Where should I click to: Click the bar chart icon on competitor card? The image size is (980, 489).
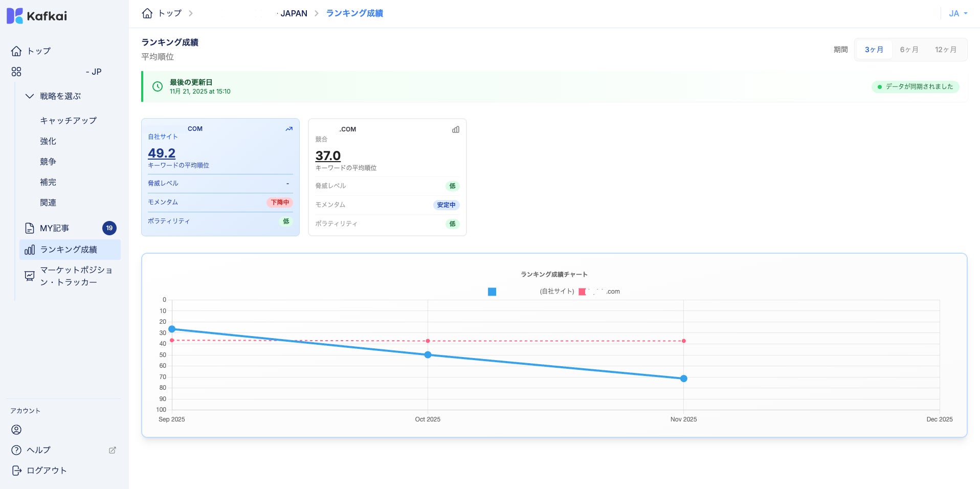click(456, 129)
